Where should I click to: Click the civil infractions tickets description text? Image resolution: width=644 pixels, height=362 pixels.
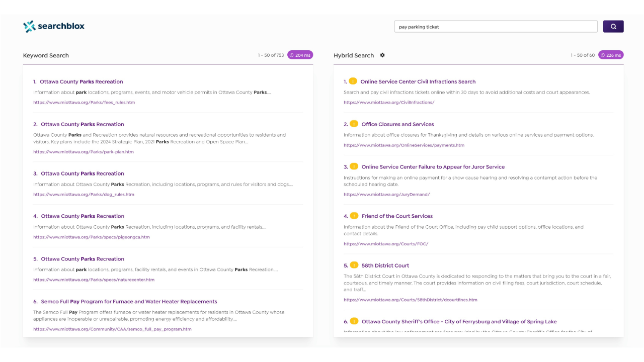coord(467,93)
